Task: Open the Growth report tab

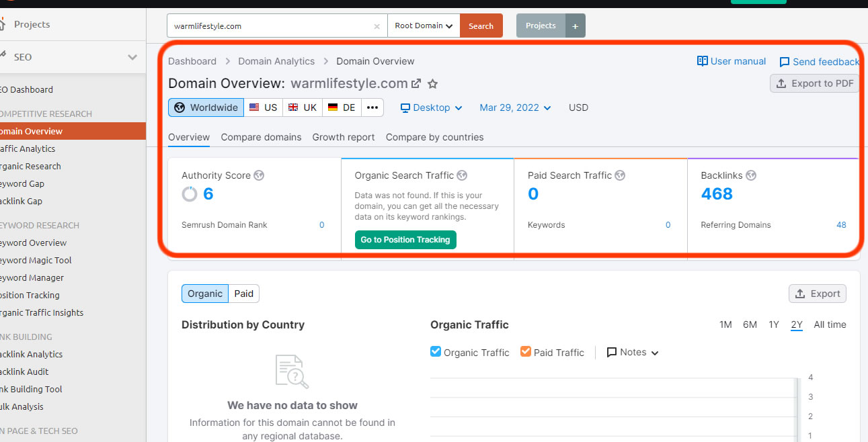Action: (x=344, y=137)
